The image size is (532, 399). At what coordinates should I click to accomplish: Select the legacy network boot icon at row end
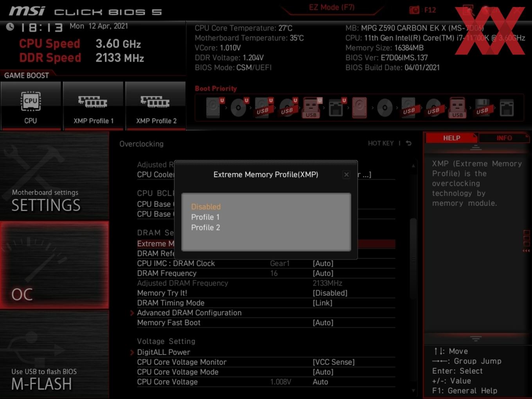[x=507, y=108]
